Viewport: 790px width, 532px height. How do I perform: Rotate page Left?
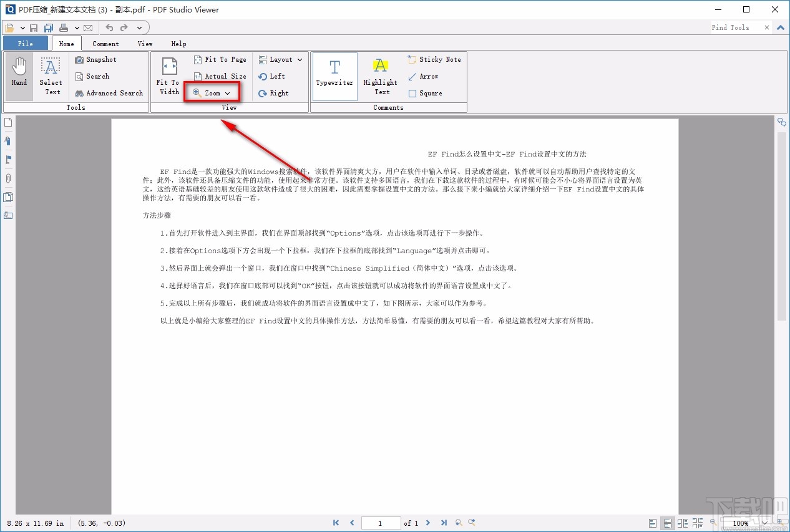(271, 77)
